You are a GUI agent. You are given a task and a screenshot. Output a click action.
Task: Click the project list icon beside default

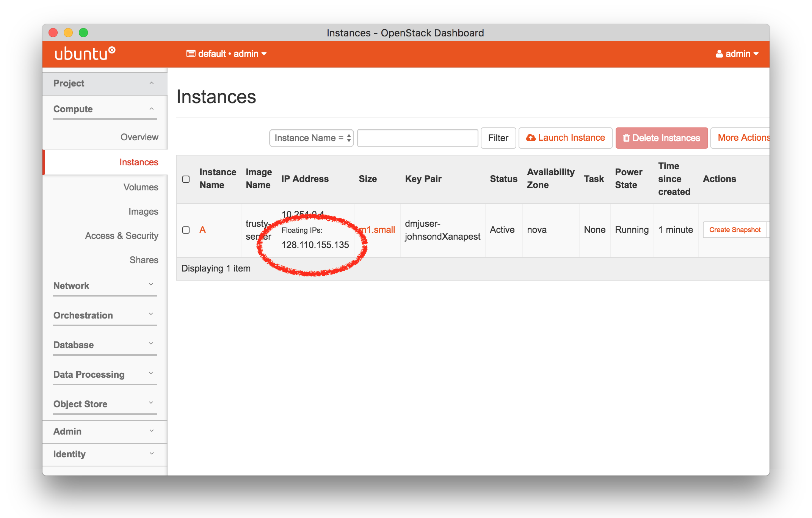click(x=191, y=53)
